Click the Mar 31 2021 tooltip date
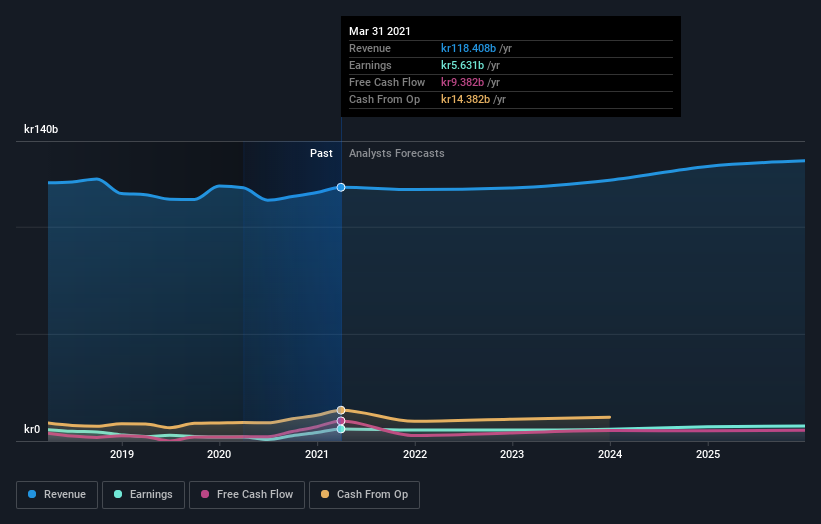This screenshot has height=524, width=821. pyautogui.click(x=380, y=31)
